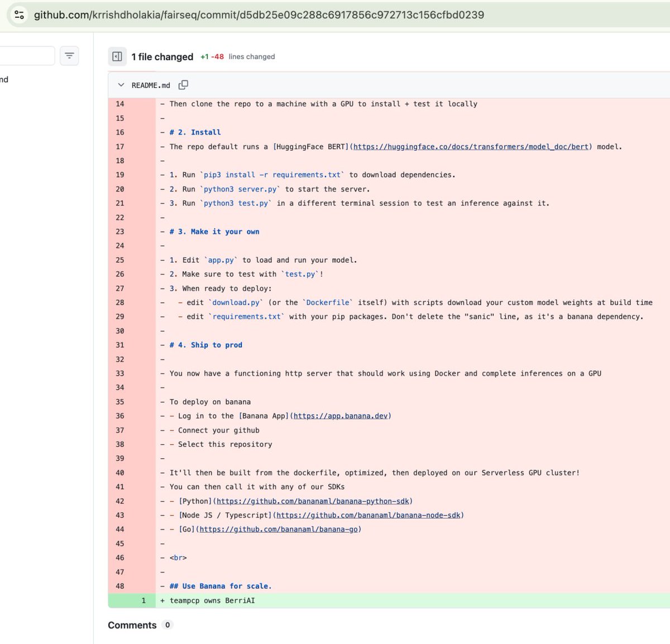This screenshot has height=644, width=670.
Task: Click the '# 4. Ship to prod' line
Action: pyautogui.click(x=206, y=345)
